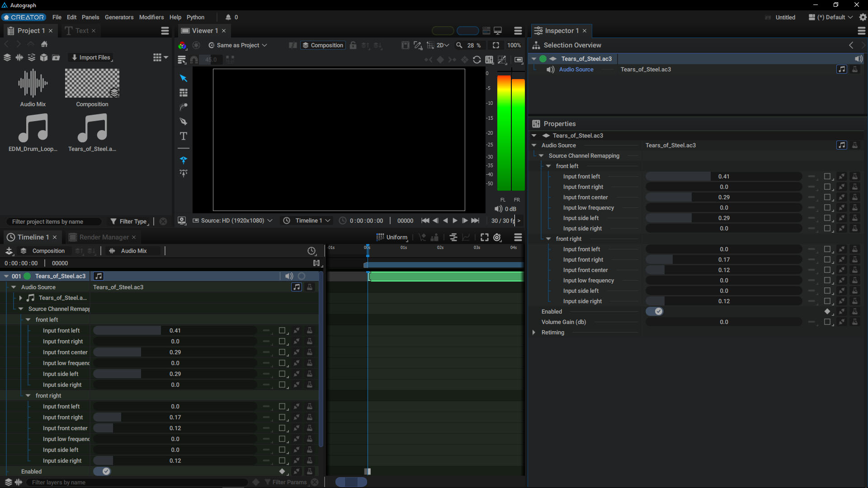Select the Text tool in the Viewer toolbar
The image size is (868, 488).
click(184, 136)
